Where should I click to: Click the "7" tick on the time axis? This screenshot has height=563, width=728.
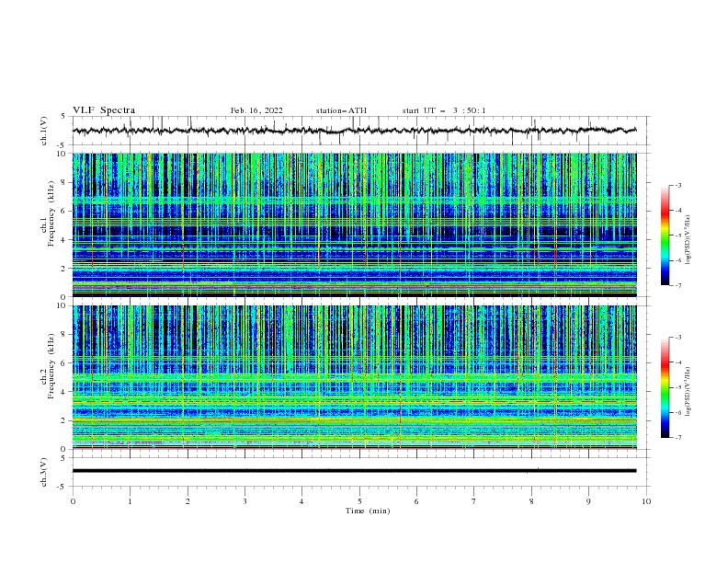tap(474, 501)
